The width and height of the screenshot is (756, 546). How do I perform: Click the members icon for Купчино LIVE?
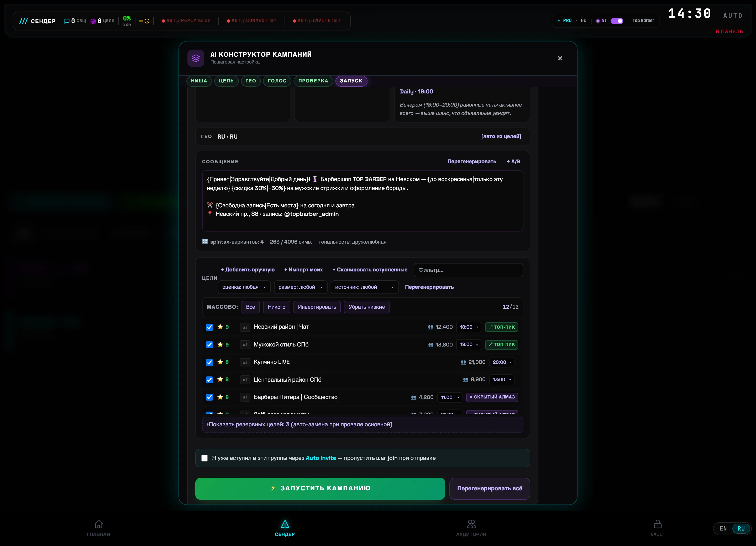coord(463,362)
